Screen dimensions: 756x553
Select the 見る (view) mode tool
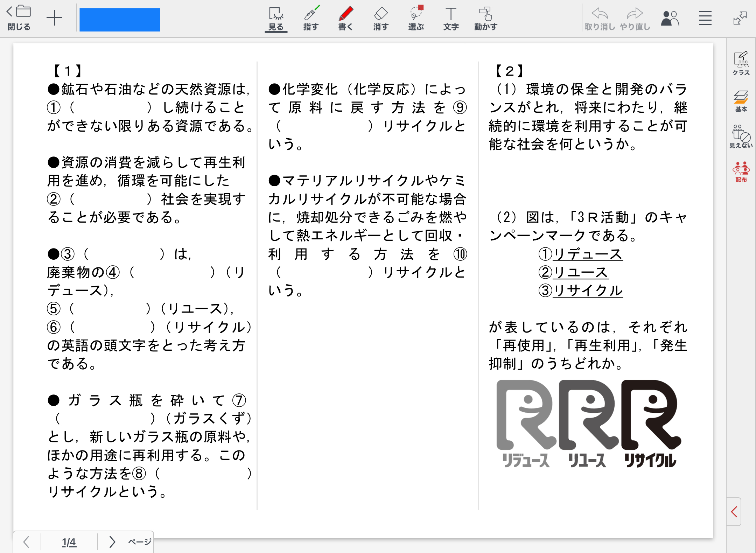[x=276, y=18]
